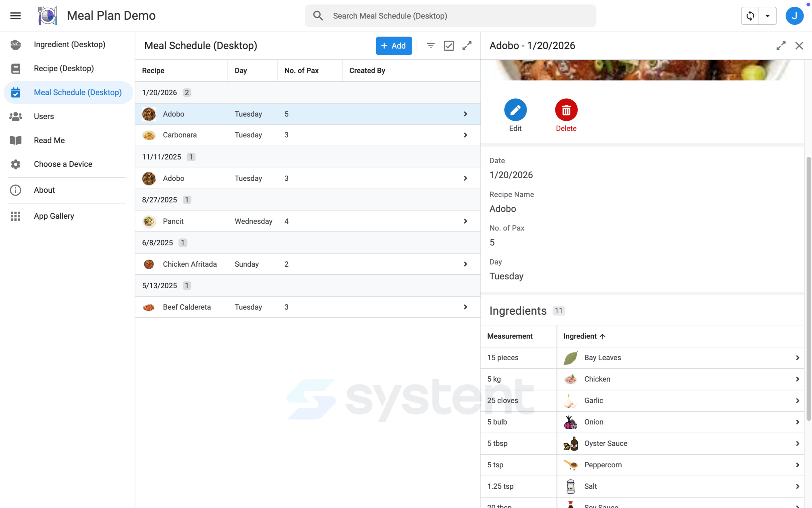
Task: Open the user account avatar J
Action: pos(795,16)
